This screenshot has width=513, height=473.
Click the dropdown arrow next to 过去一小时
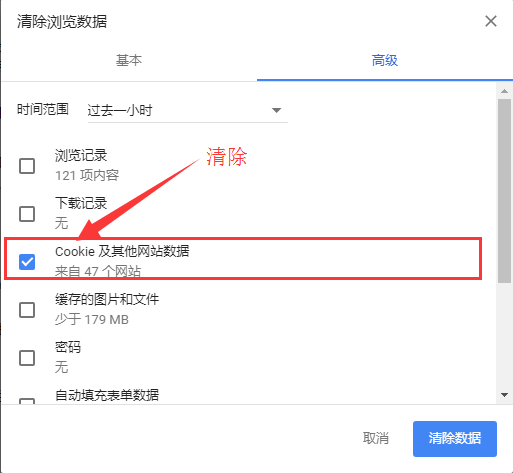pos(276,110)
